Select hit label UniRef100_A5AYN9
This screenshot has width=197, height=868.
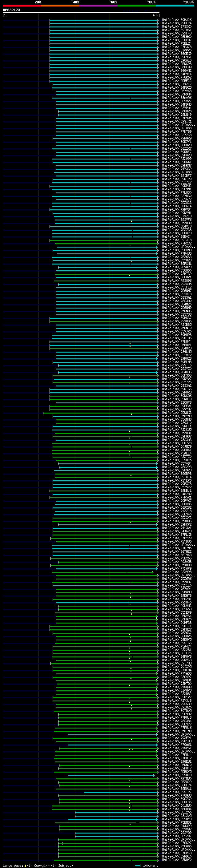177,416
